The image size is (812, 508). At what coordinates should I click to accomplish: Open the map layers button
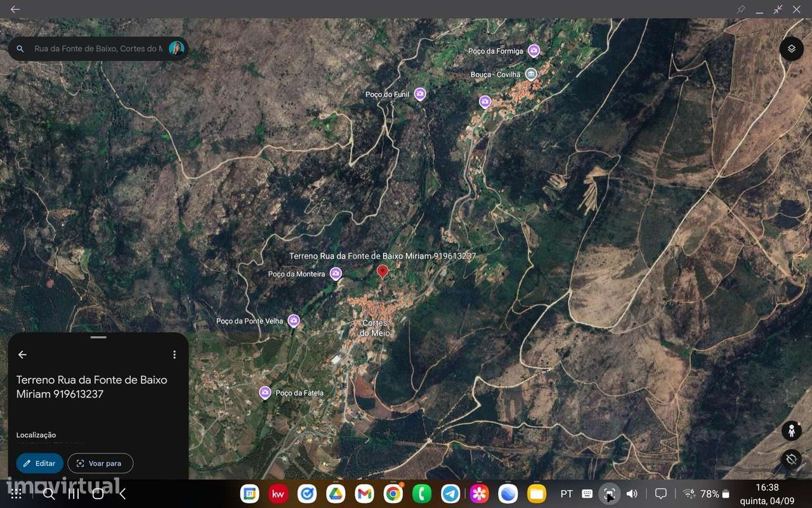click(791, 49)
